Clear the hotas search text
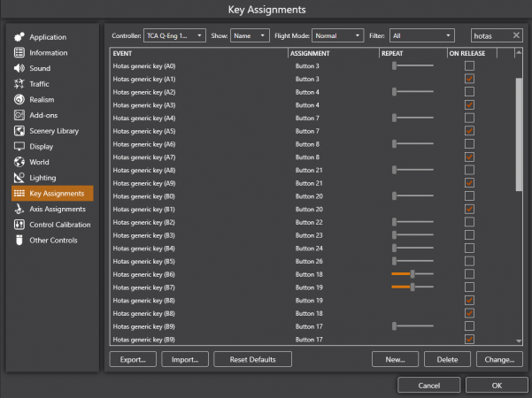The image size is (532, 398). click(x=516, y=35)
